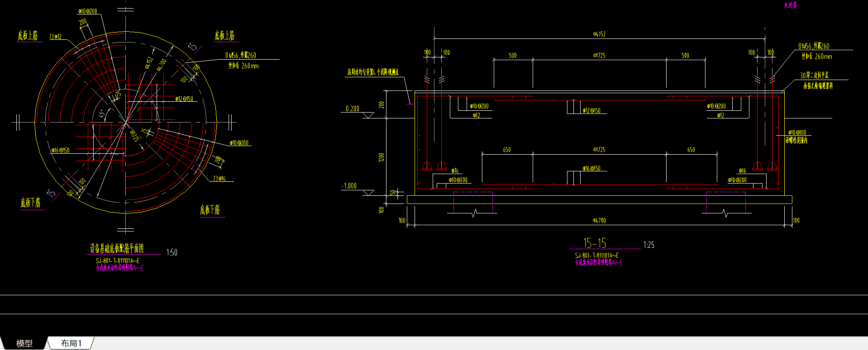This screenshot has height=350, width=868.
Task: Select the title 设备基础底板配筋平面图
Action: click(x=117, y=248)
